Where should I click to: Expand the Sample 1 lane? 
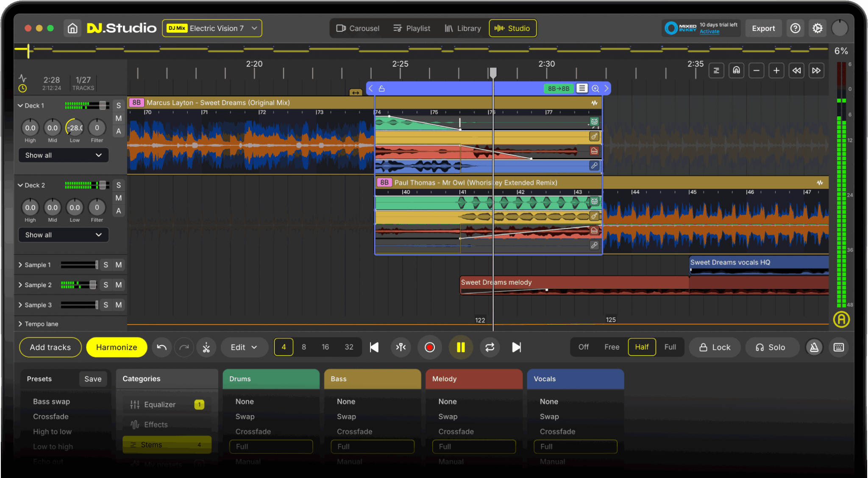coord(20,265)
